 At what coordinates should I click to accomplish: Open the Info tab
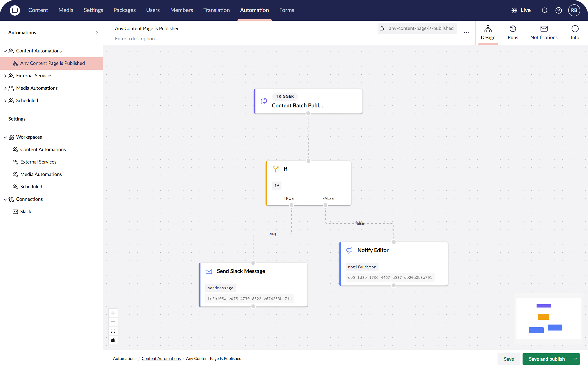point(575,33)
